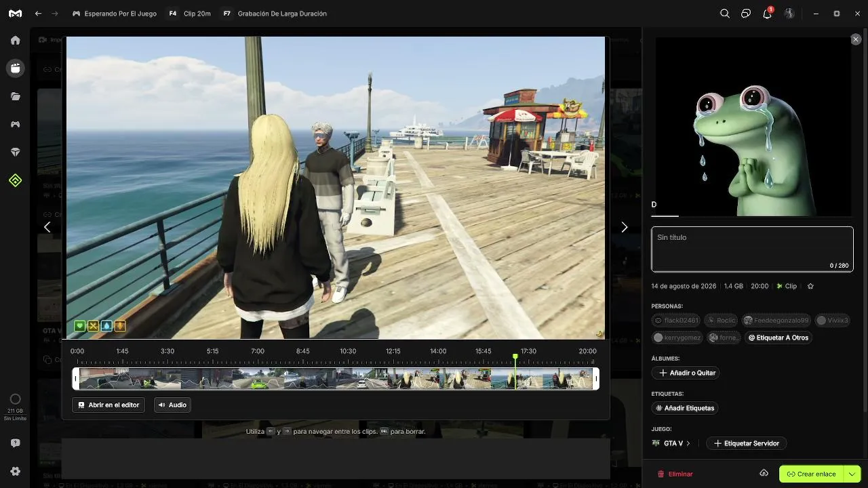Click the Crear enlace button
The width and height of the screenshot is (868, 488).
click(811, 474)
